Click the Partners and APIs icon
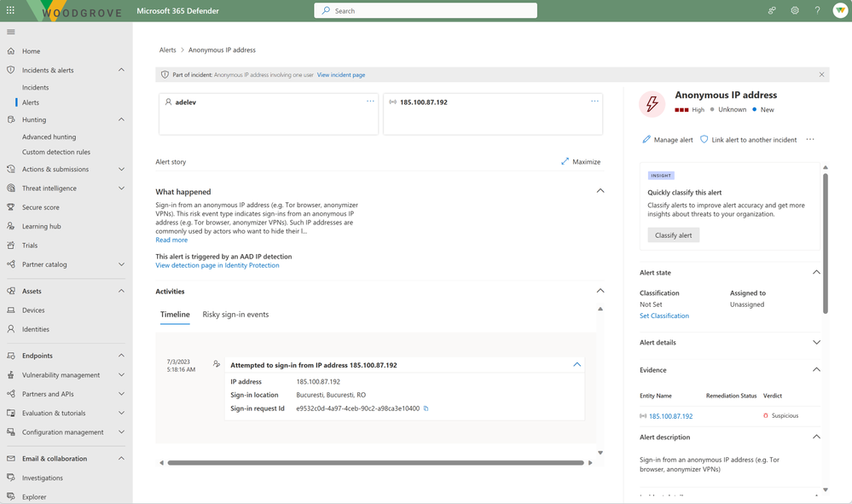Viewport: 852px width, 504px height. [x=11, y=394]
